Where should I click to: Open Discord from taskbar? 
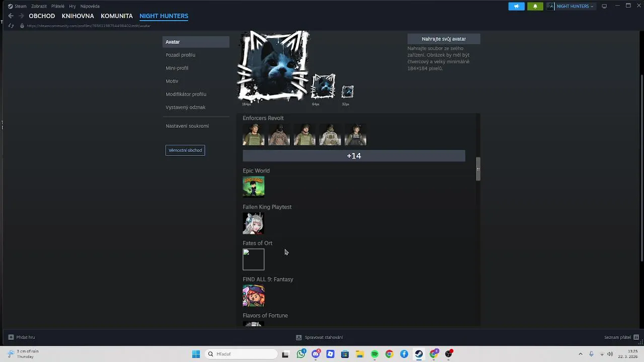(315, 354)
